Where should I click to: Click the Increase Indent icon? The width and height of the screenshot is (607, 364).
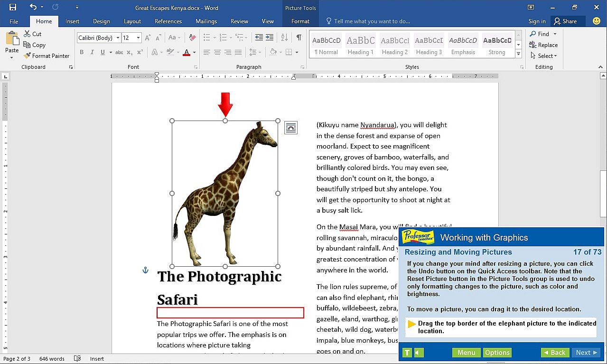[270, 37]
